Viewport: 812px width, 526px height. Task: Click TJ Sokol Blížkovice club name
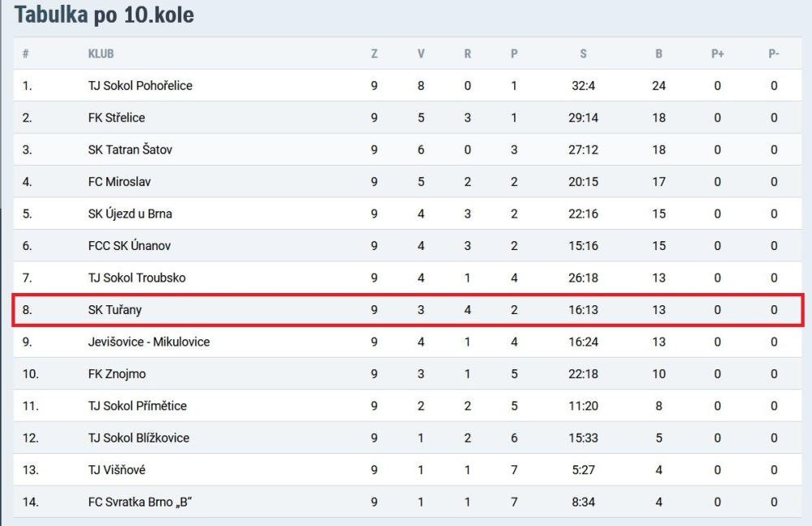[x=139, y=438]
